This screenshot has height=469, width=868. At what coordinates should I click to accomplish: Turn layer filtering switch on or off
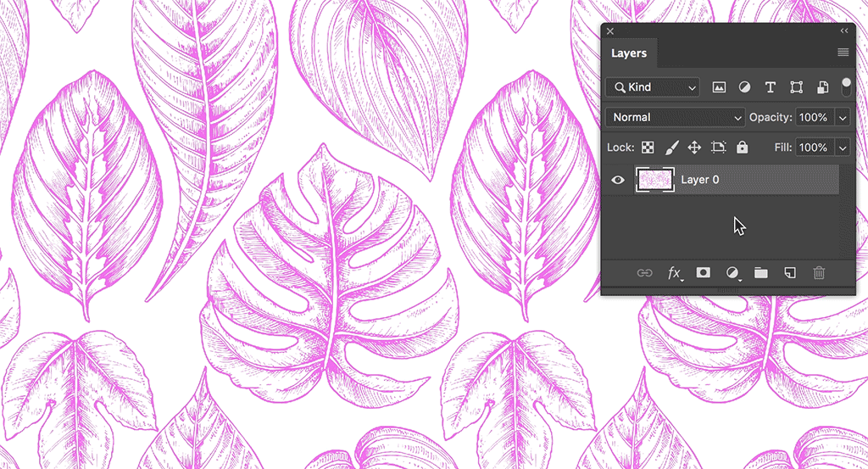tap(846, 86)
